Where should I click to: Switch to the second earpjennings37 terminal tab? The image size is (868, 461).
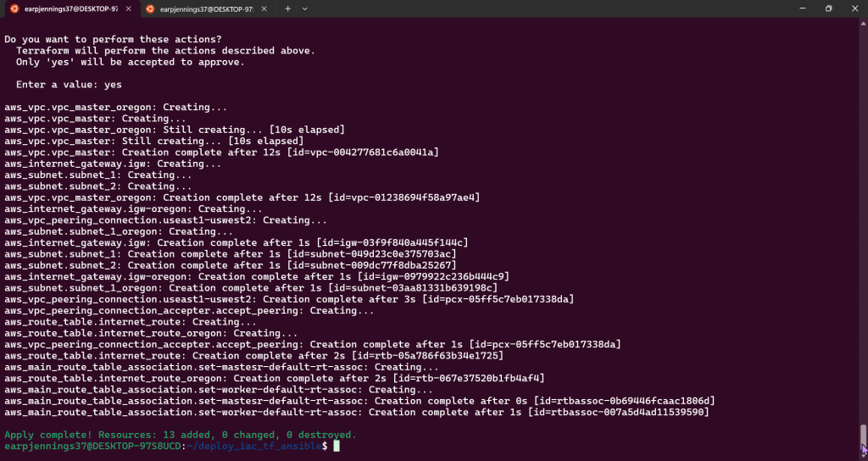(202, 8)
